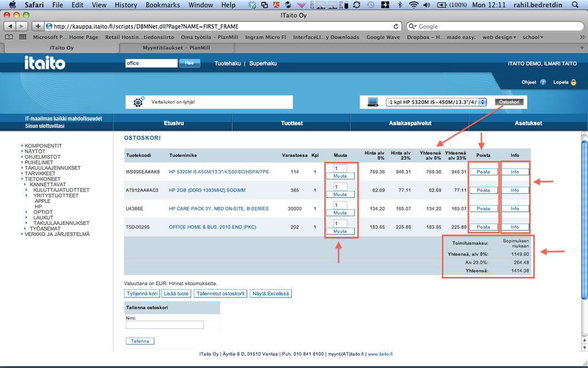This screenshot has height=368, width=588.
Task: Open the Asetukset navigation tab
Action: (528, 123)
